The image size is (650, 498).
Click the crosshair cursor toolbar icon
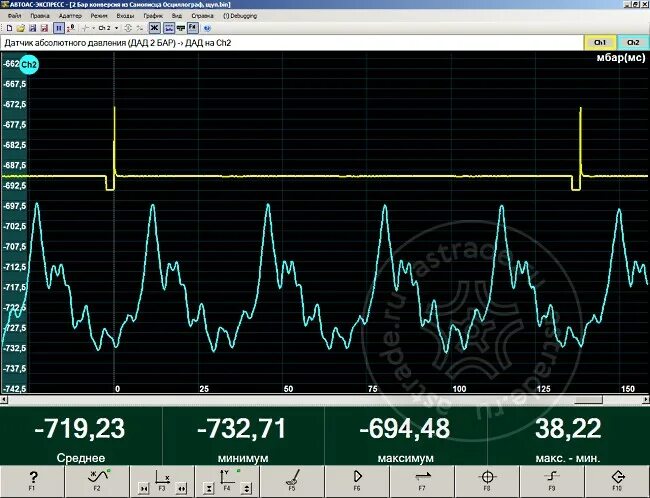[x=85, y=28]
